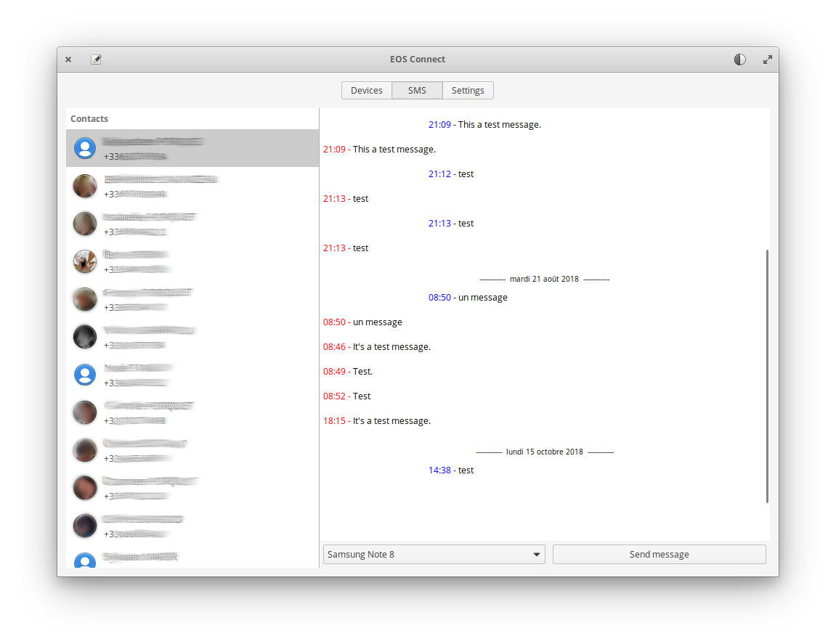The height and width of the screenshot is (644, 836).
Task: Click the second contact's photo thumbnail
Action: click(x=85, y=186)
